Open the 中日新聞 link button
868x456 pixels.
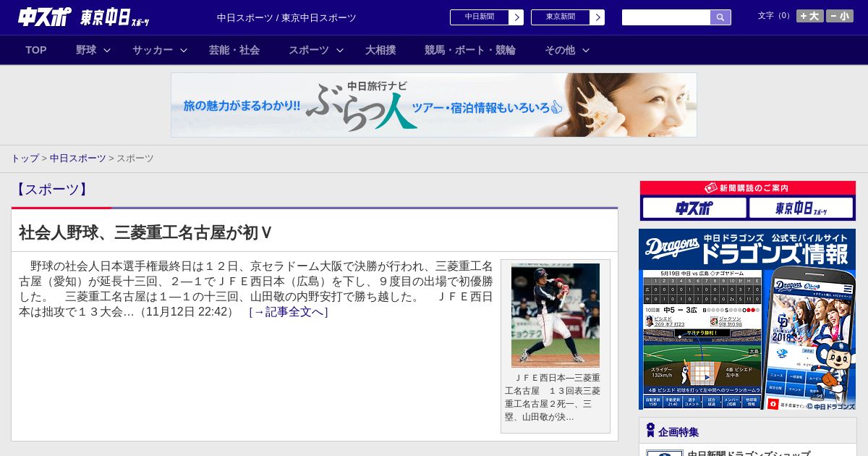(x=479, y=17)
